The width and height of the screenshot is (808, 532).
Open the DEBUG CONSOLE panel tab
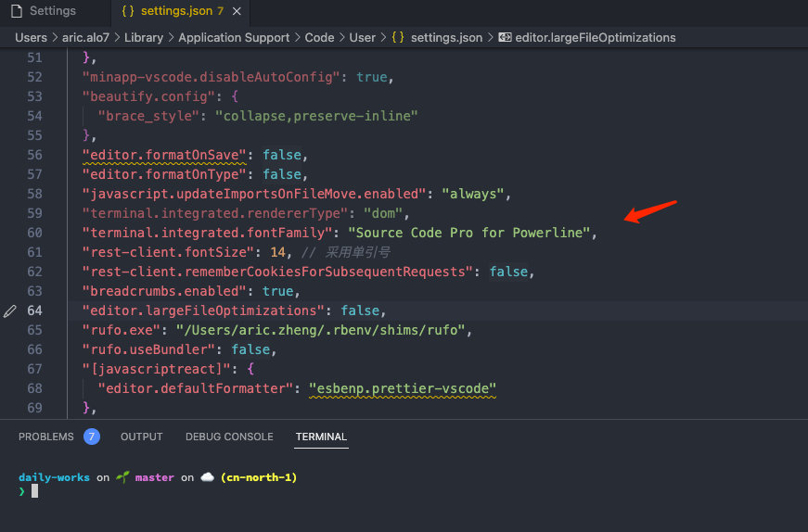click(229, 437)
